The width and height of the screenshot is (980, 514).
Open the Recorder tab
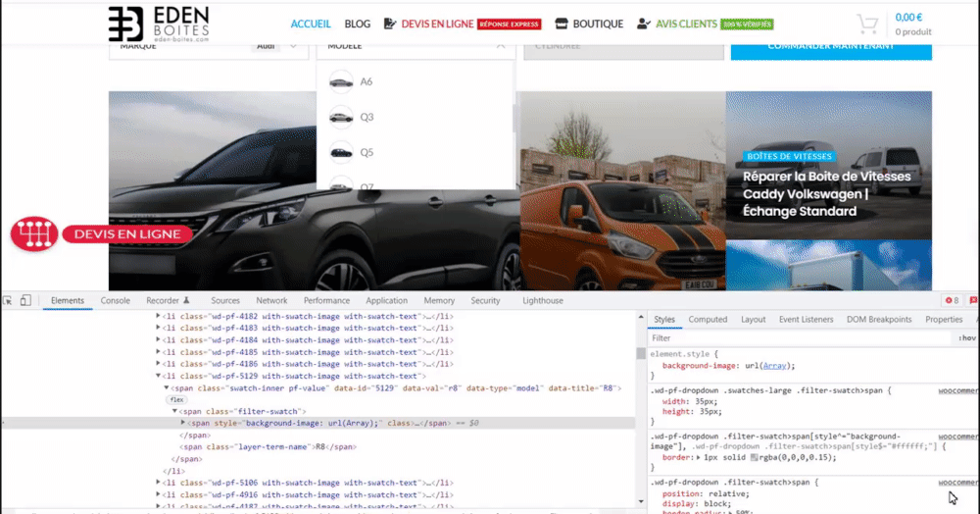(168, 301)
